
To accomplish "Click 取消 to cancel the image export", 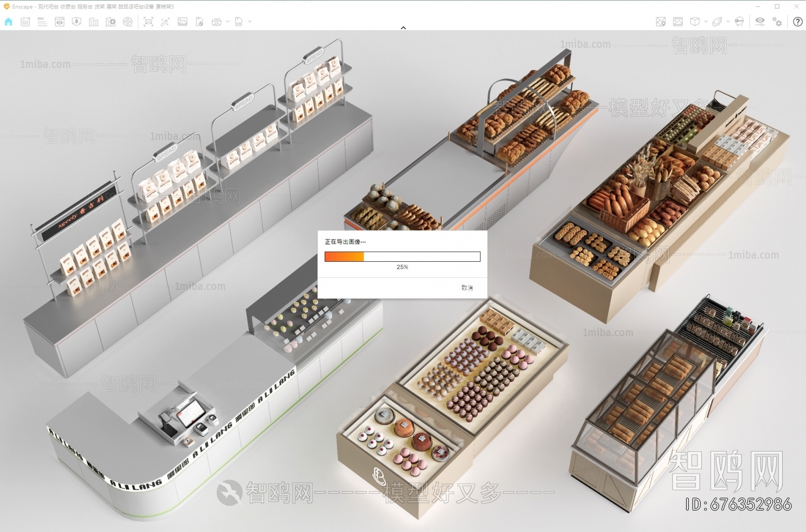I will click(x=467, y=288).
